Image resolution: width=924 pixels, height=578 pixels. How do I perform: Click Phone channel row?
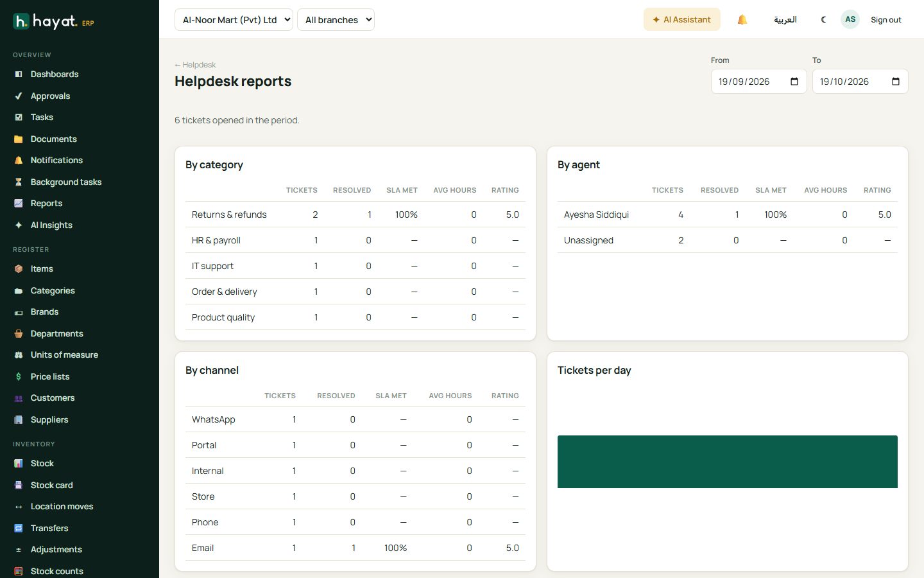click(x=355, y=522)
